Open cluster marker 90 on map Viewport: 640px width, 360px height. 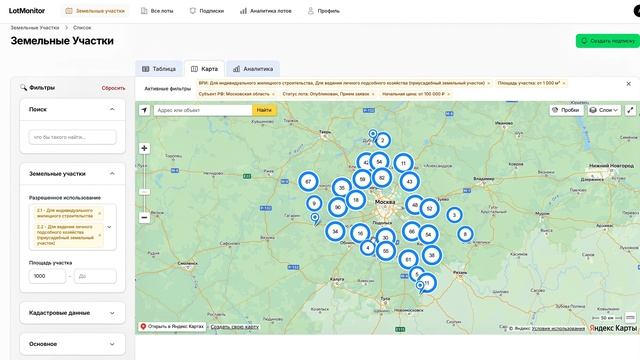pyautogui.click(x=338, y=207)
